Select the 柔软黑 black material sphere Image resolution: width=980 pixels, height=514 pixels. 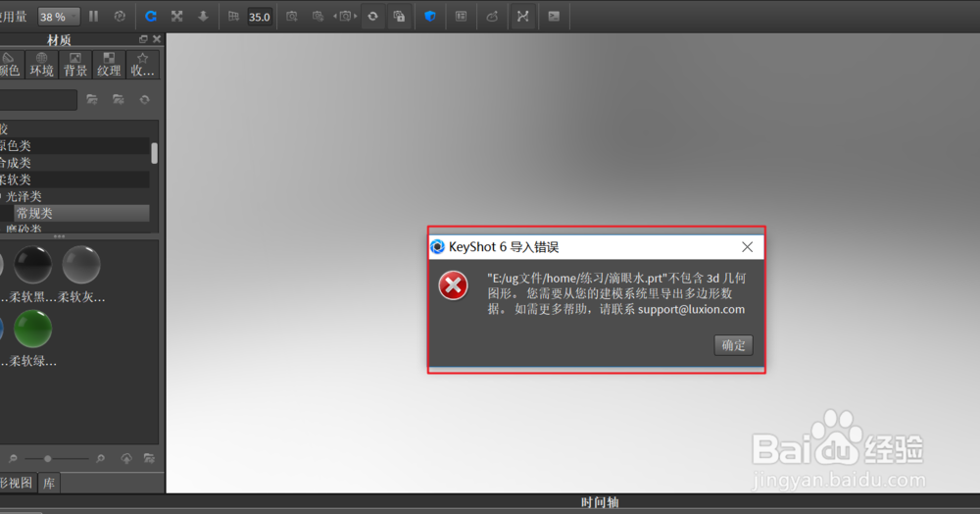coord(32,265)
